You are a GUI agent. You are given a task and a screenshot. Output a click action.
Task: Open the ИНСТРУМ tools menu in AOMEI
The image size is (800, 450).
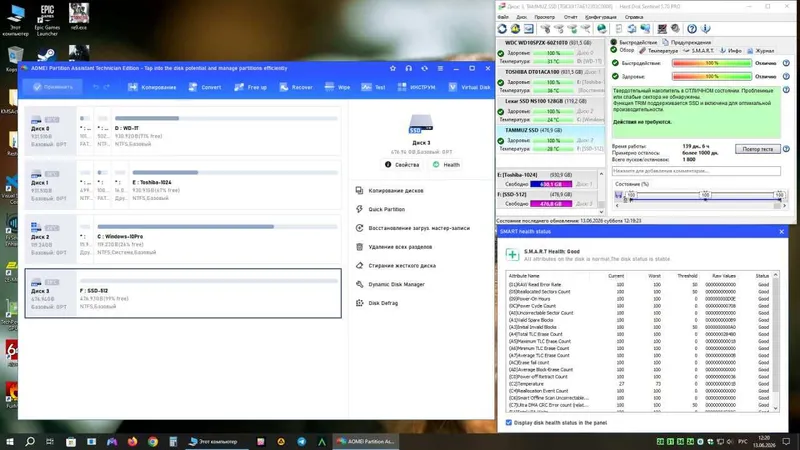coord(416,87)
